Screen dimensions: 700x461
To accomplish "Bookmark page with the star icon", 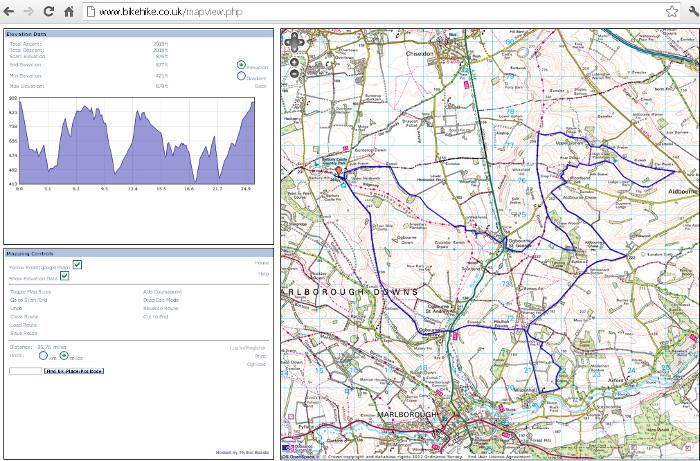I will pos(673,11).
